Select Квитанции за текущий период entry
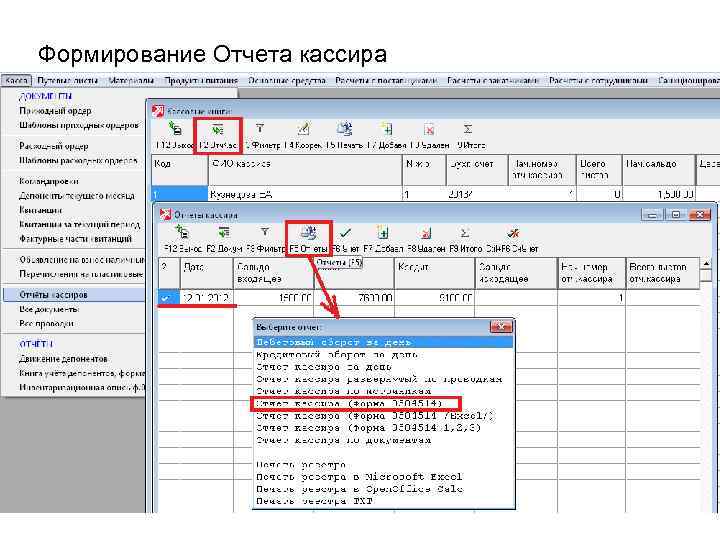The width and height of the screenshot is (720, 540). point(79,225)
